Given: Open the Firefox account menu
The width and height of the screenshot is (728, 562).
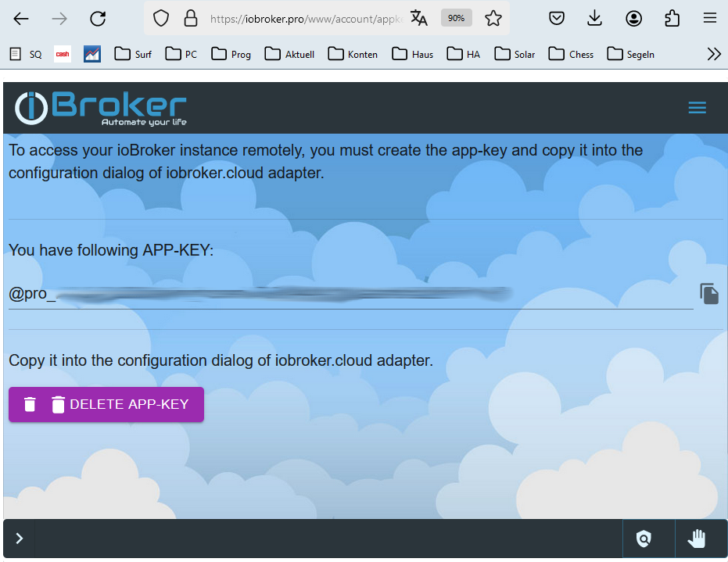Looking at the screenshot, I should click(633, 19).
